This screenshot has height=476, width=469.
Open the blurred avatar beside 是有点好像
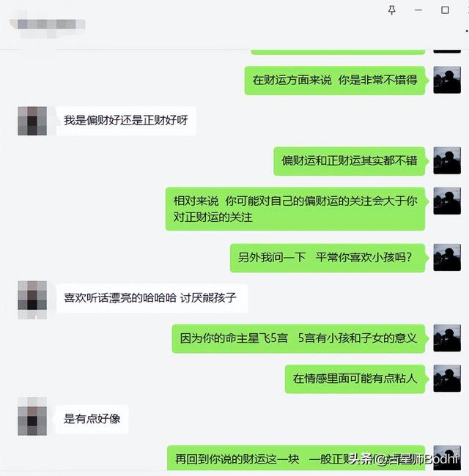pyautogui.click(x=32, y=416)
